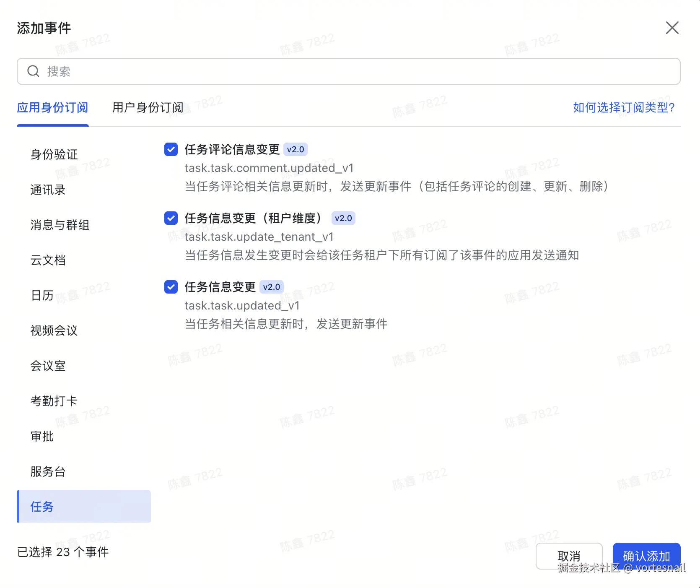Uncheck 任务评论信息变更 event

click(171, 149)
